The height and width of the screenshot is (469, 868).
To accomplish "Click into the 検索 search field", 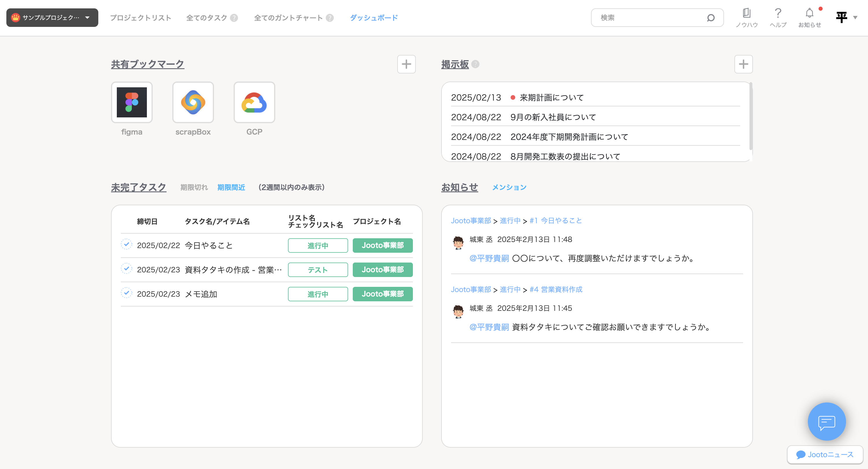I will coord(650,18).
